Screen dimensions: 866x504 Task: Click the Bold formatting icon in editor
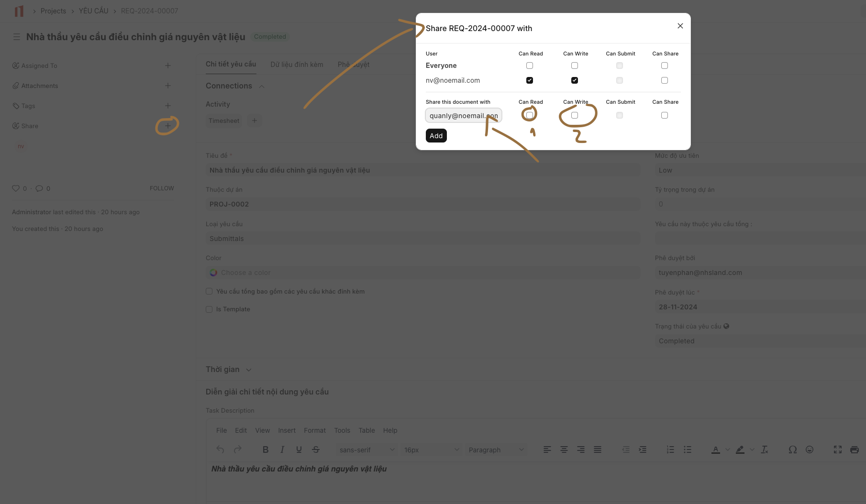(x=266, y=449)
